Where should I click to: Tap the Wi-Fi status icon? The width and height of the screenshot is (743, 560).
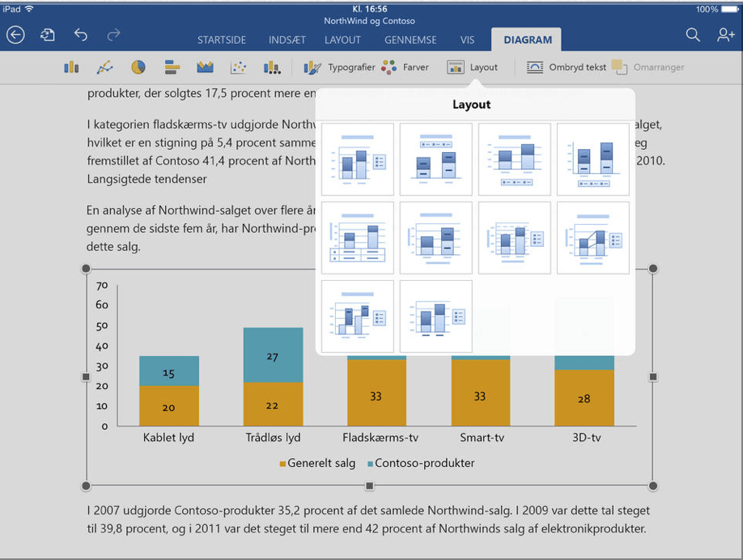tap(29, 9)
